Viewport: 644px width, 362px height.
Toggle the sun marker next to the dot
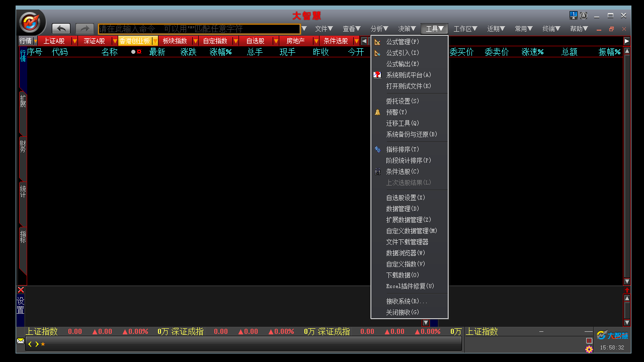pyautogui.click(x=139, y=51)
